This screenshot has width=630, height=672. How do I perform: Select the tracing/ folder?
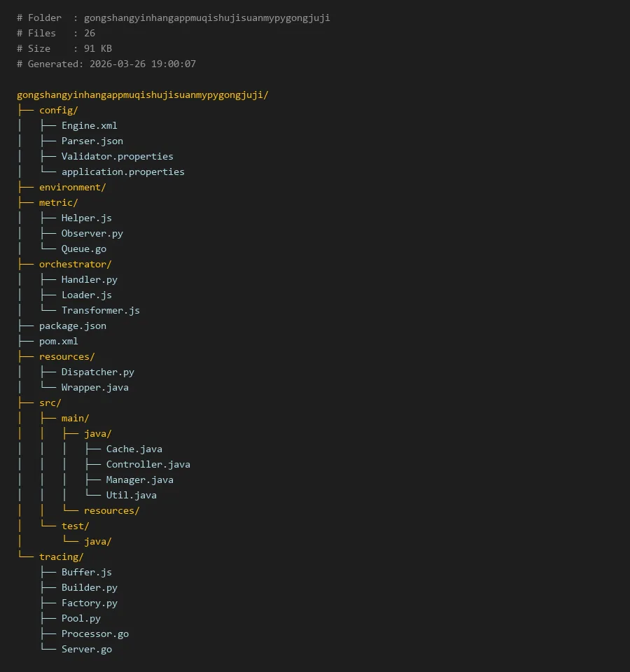(x=61, y=556)
